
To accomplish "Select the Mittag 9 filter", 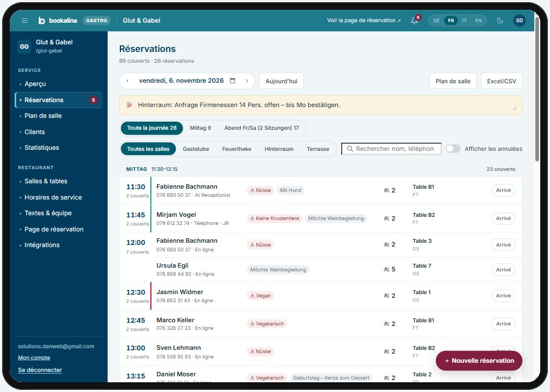I will pos(200,128).
